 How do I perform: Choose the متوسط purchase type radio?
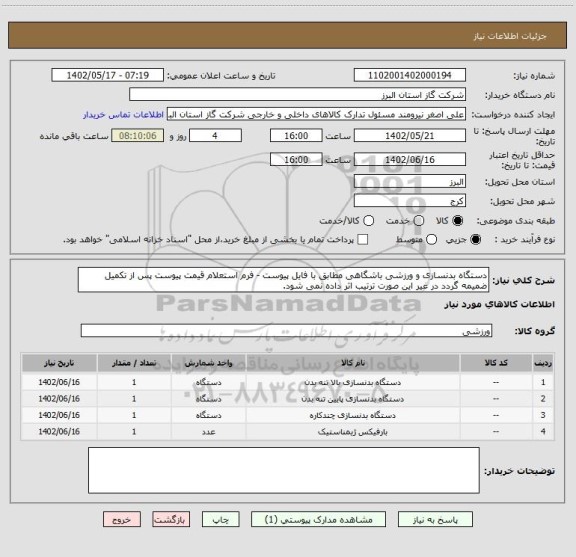[431, 240]
